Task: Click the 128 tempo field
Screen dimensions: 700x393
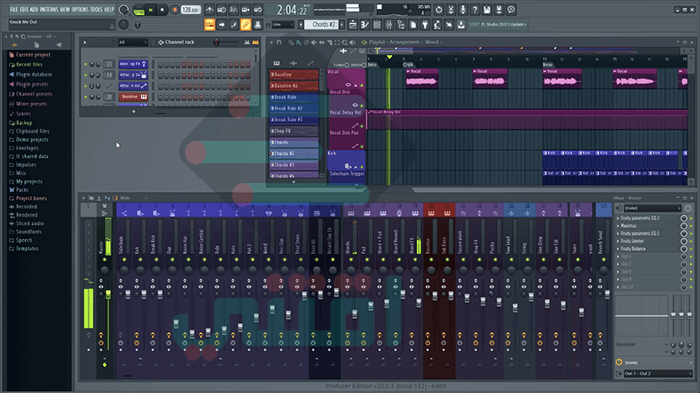Action: point(190,10)
